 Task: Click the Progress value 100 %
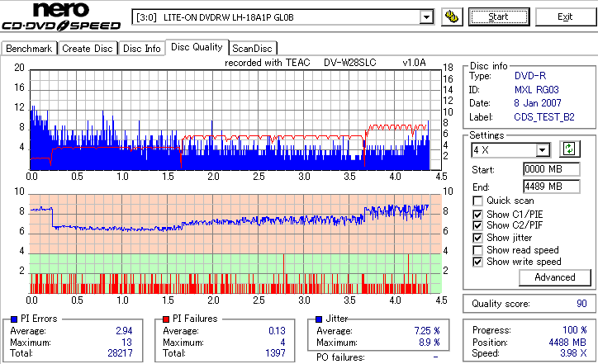(x=574, y=330)
